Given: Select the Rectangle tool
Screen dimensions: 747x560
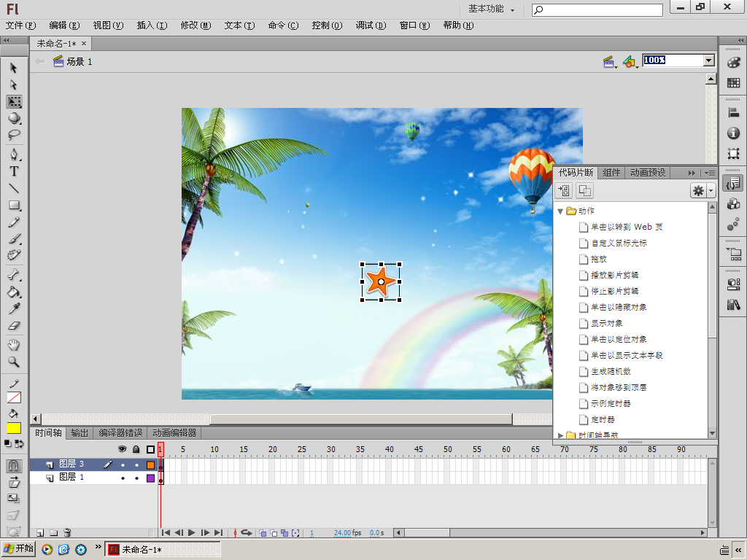Looking at the screenshot, I should pyautogui.click(x=14, y=205).
